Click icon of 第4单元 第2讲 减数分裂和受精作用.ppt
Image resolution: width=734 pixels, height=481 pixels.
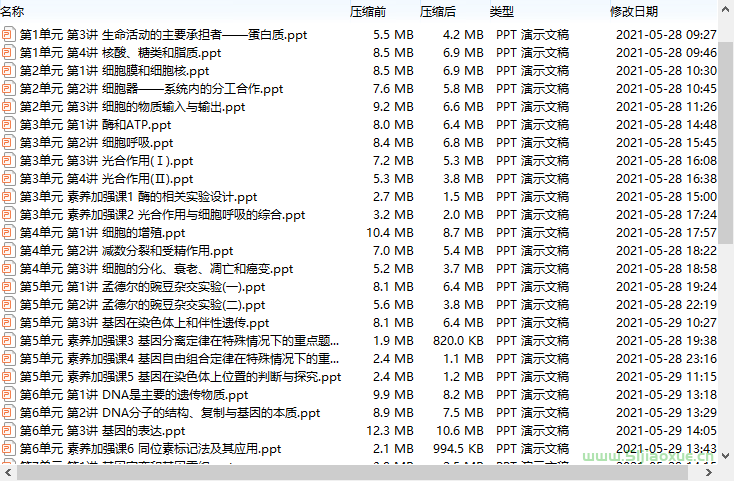pos(8,251)
